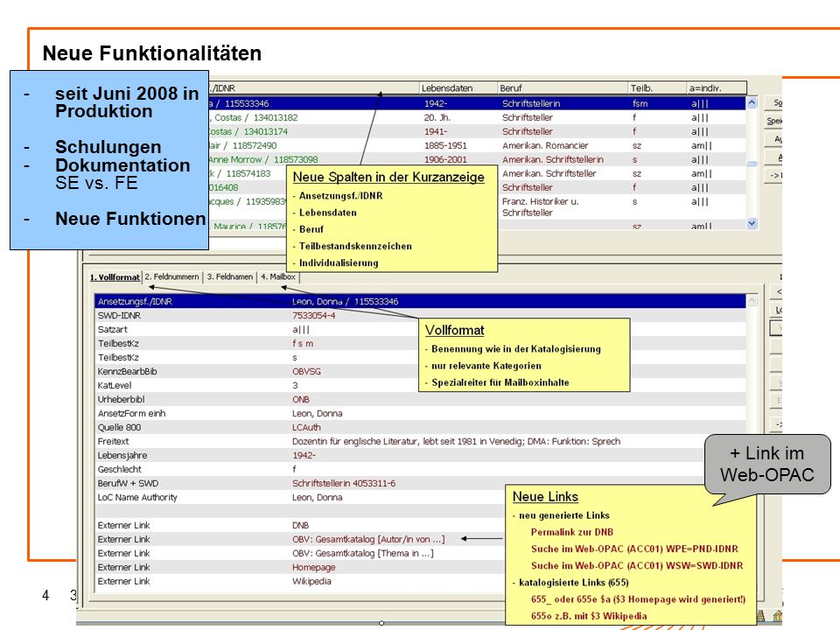The height and width of the screenshot is (630, 840).
Task: Open the Mailbox tab
Action: [278, 277]
